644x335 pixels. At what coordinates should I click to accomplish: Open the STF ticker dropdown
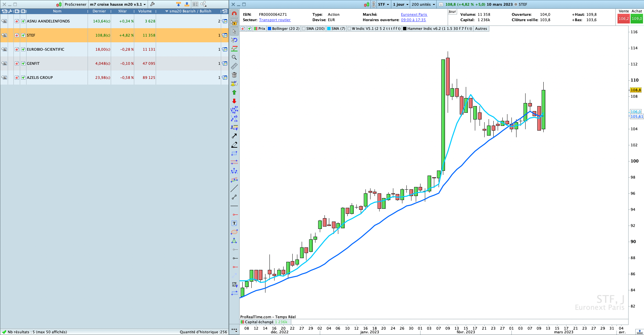384,4
